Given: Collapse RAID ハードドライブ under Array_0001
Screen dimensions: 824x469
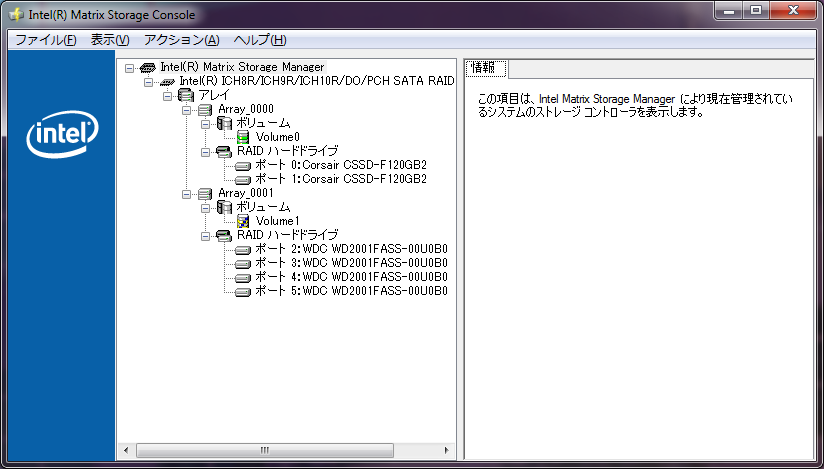Looking at the screenshot, I should click(x=205, y=237).
